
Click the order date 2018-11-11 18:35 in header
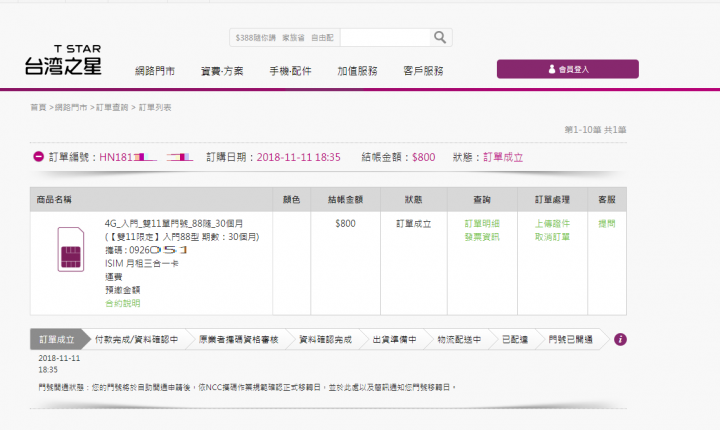click(298, 157)
